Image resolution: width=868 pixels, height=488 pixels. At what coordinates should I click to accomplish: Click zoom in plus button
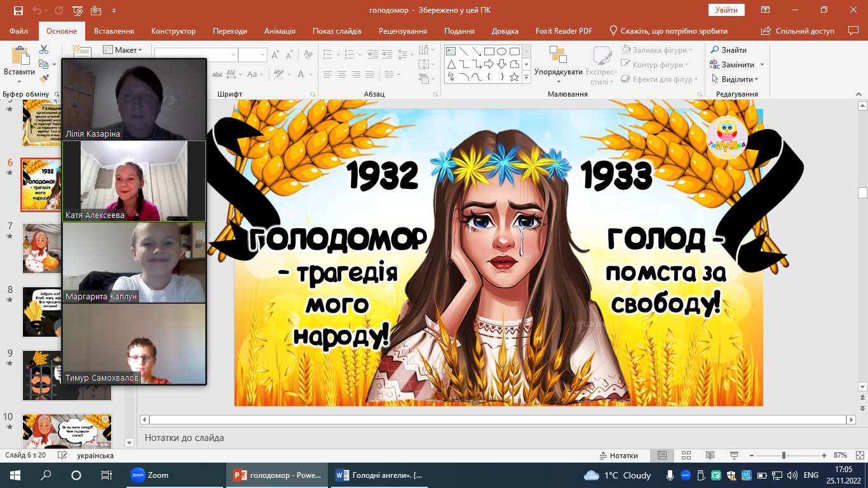[x=824, y=456]
